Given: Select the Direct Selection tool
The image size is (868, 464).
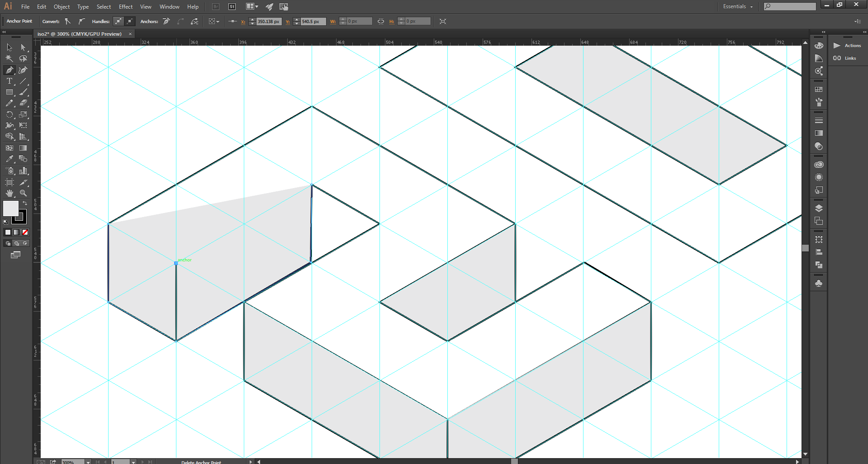Looking at the screenshot, I should point(23,47).
